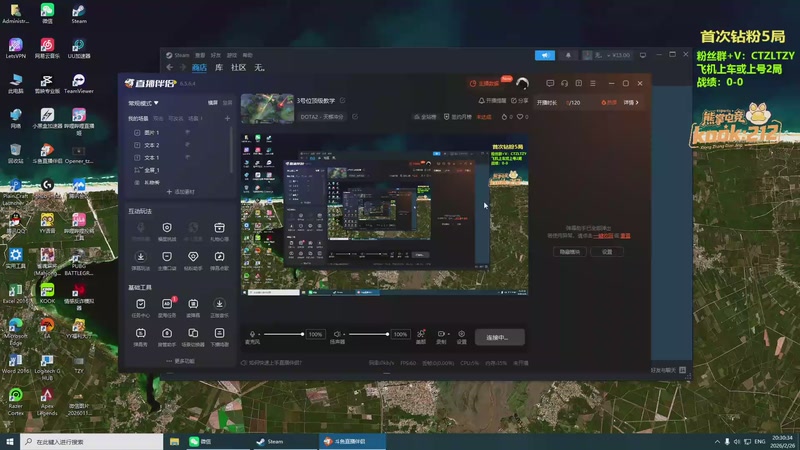Toggle visibility of 文本 1 source

point(187,158)
